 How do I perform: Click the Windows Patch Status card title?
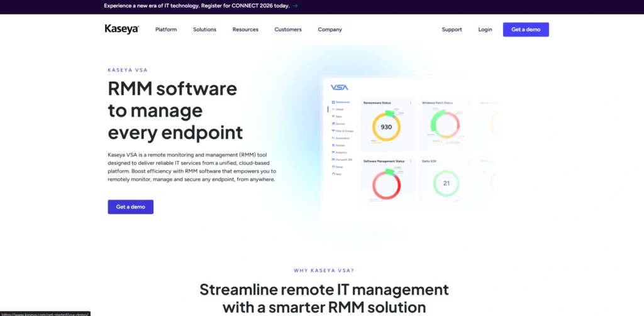438,102
